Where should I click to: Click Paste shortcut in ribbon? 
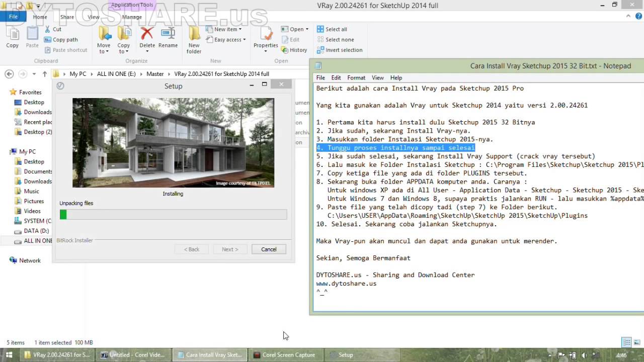[65, 50]
